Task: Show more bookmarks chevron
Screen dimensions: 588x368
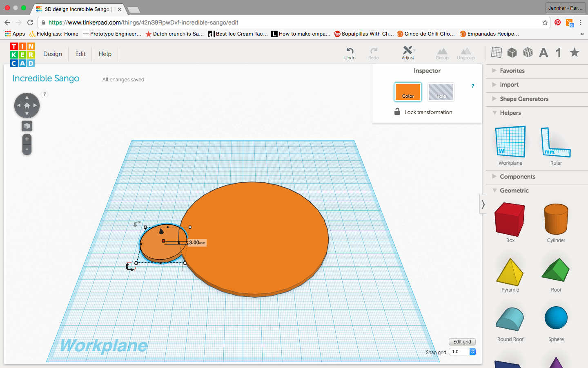Action: (582, 34)
